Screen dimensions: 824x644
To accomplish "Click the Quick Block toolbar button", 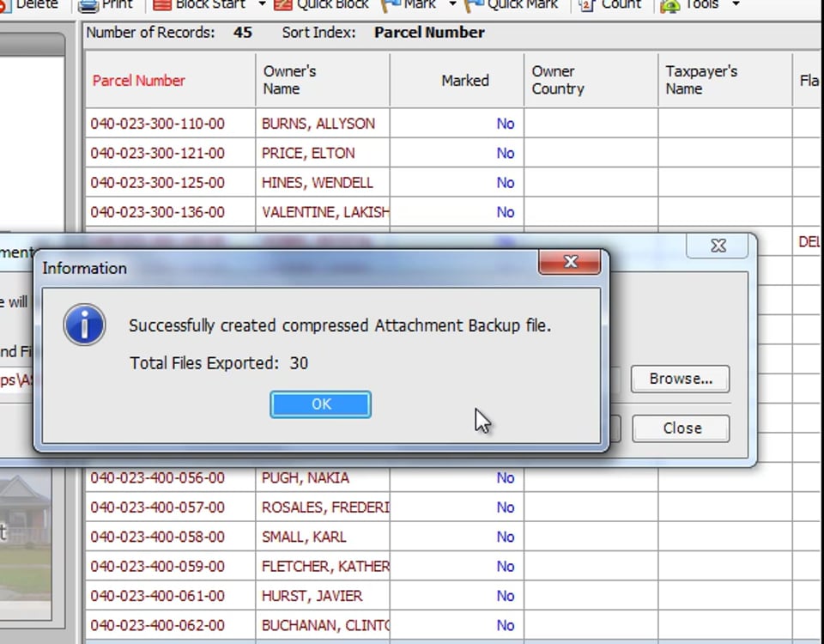I will 321,5.
